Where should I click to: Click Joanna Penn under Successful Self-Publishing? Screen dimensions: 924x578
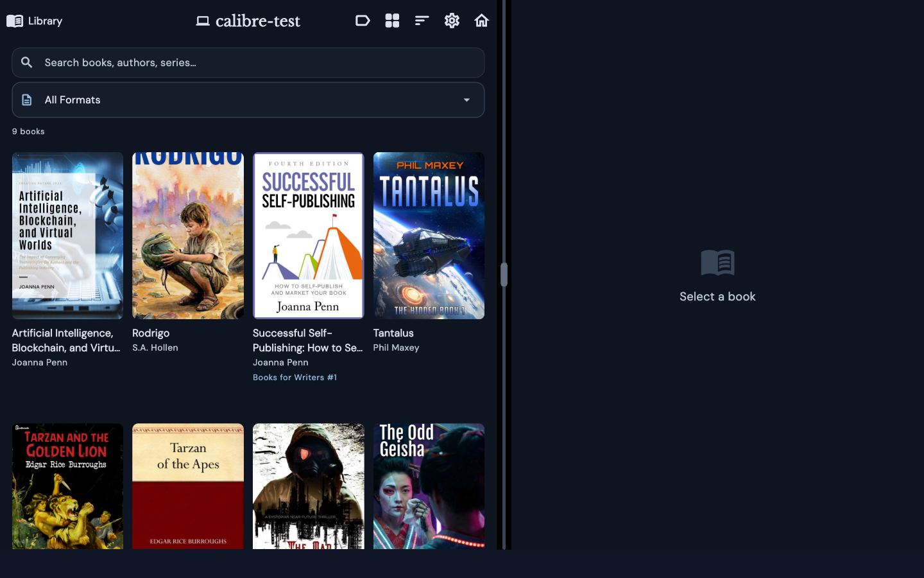click(280, 362)
